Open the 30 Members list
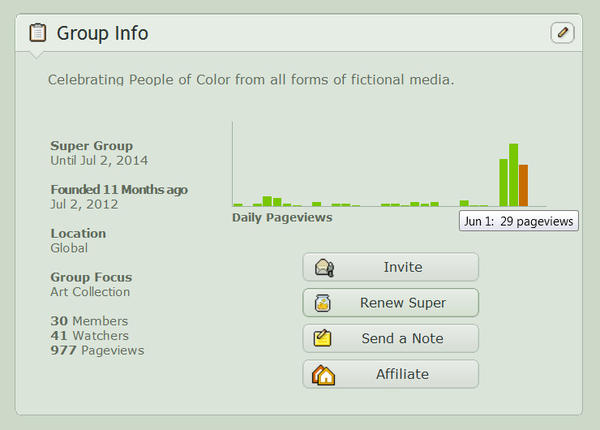Image resolution: width=600 pixels, height=430 pixels. click(x=89, y=321)
